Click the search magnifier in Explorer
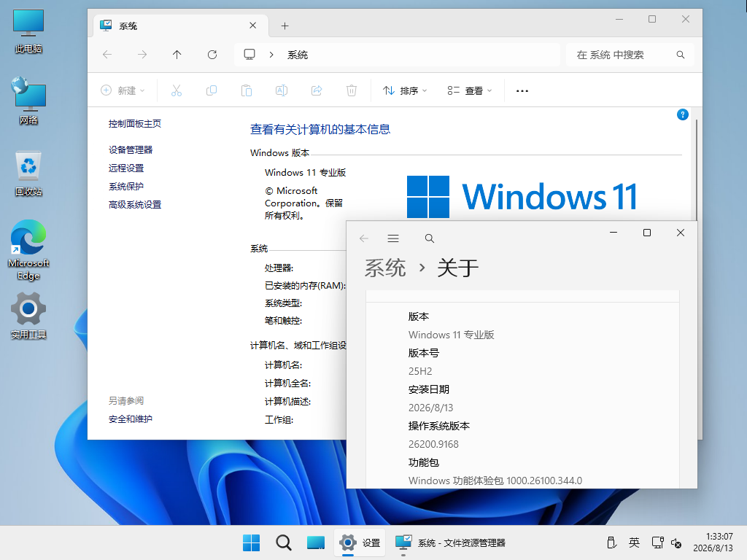Viewport: 747px width, 560px height. [681, 55]
